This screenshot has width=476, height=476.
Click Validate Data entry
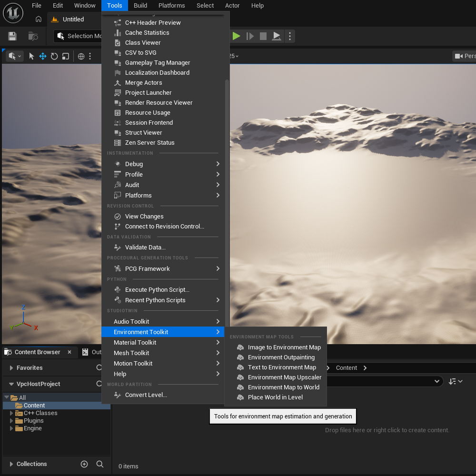click(x=163, y=248)
